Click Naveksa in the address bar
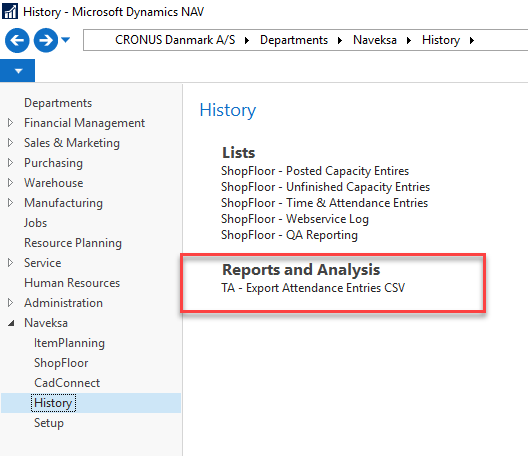Viewport: 528px width, 456px height. pos(375,40)
